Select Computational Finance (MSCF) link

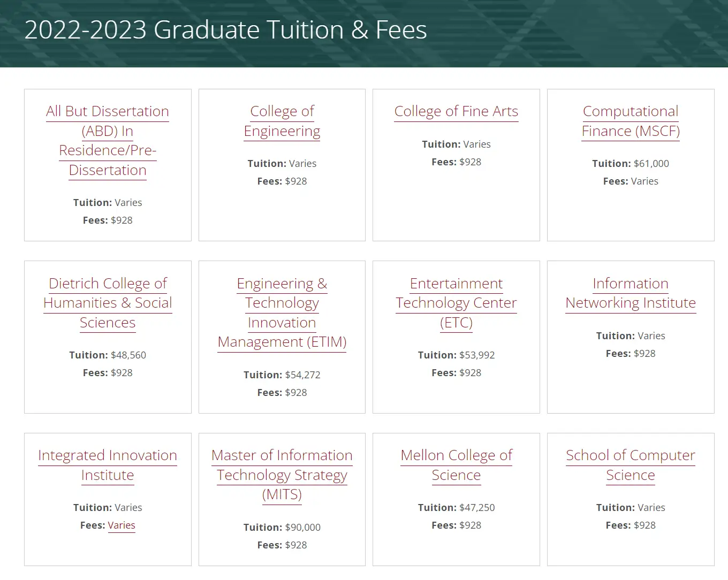tap(631, 111)
